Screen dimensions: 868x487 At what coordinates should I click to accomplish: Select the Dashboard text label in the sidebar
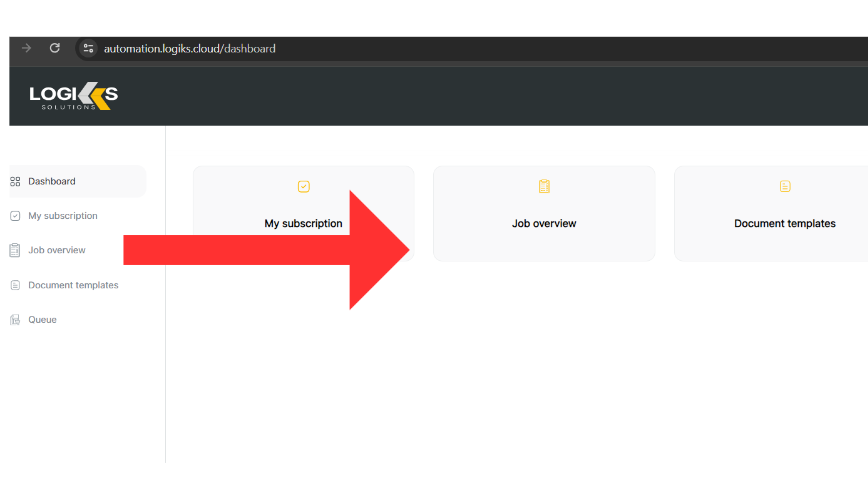pos(52,182)
